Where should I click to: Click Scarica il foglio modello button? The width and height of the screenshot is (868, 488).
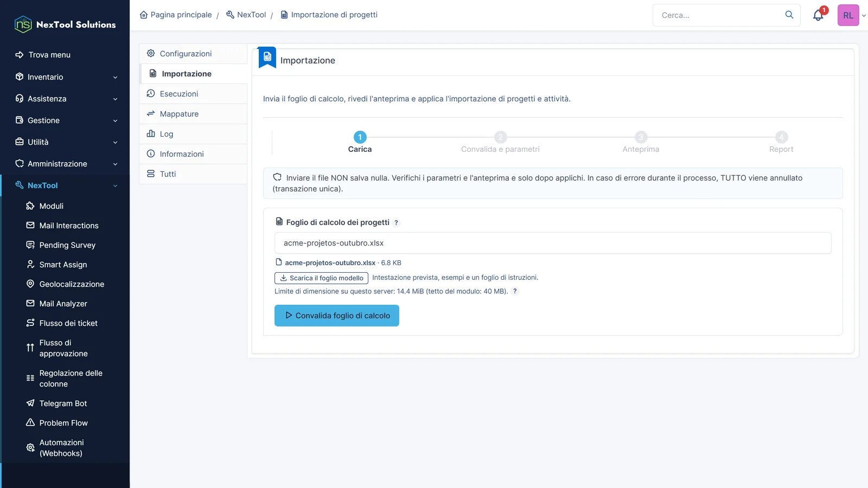[x=321, y=278]
